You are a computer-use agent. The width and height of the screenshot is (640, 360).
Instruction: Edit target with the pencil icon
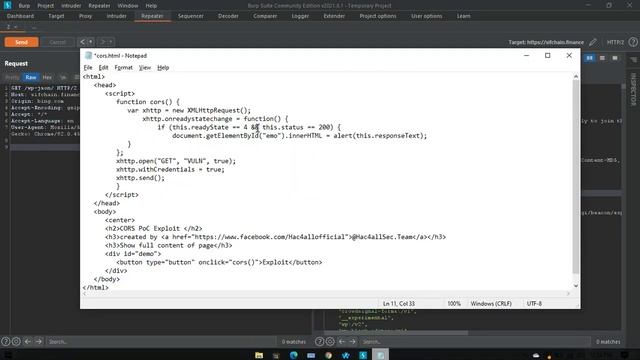coord(593,42)
